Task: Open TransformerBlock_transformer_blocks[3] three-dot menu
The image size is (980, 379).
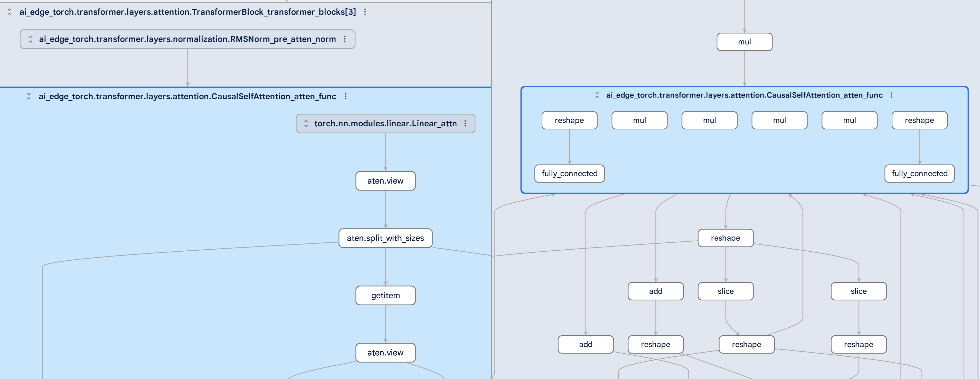Action: 365,12
